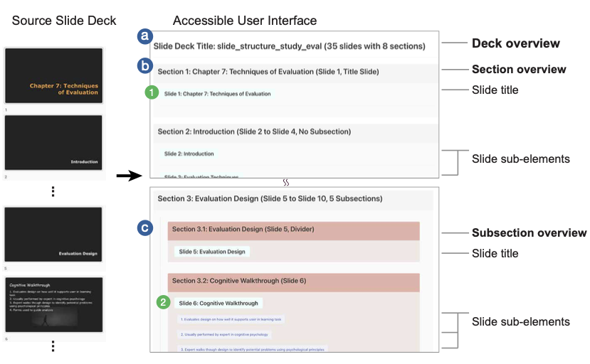
Task: Click the green circle marker numbered 2
Action: (x=164, y=303)
